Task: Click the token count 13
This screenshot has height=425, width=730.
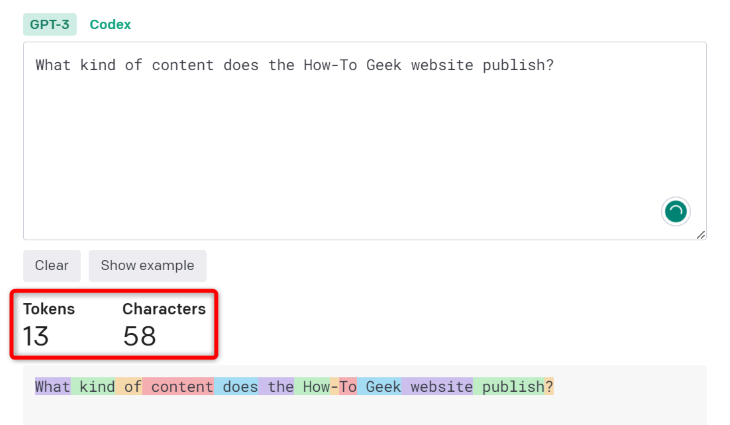Action: (x=36, y=336)
